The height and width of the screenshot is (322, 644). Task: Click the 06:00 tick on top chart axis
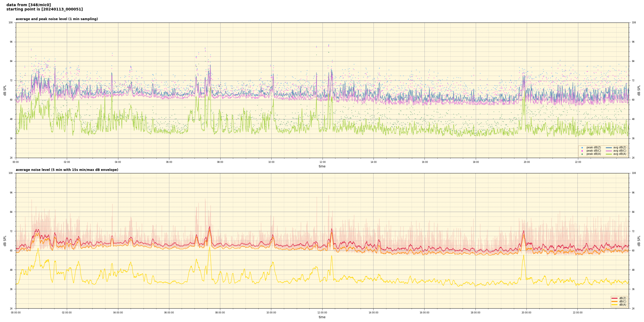click(169, 162)
